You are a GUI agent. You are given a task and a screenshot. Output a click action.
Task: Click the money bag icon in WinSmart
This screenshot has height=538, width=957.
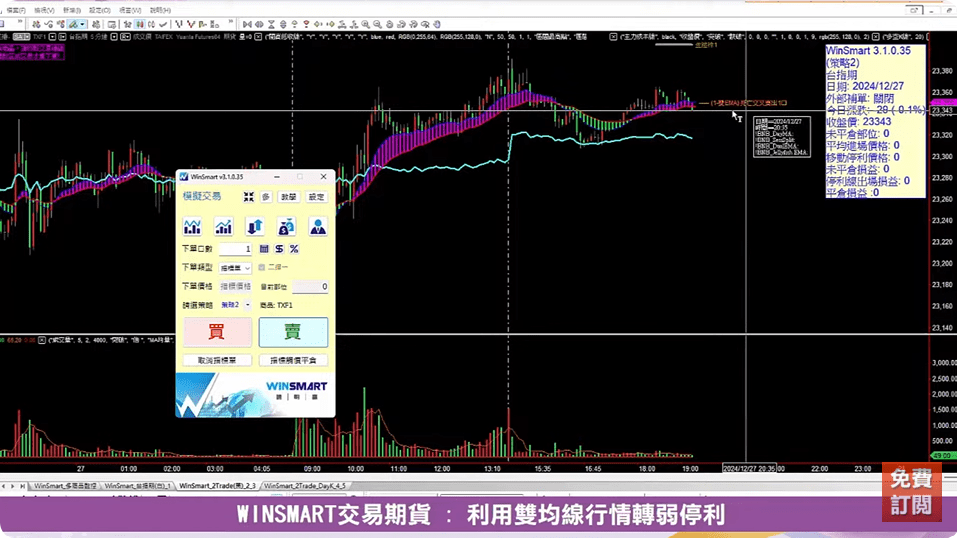click(286, 227)
